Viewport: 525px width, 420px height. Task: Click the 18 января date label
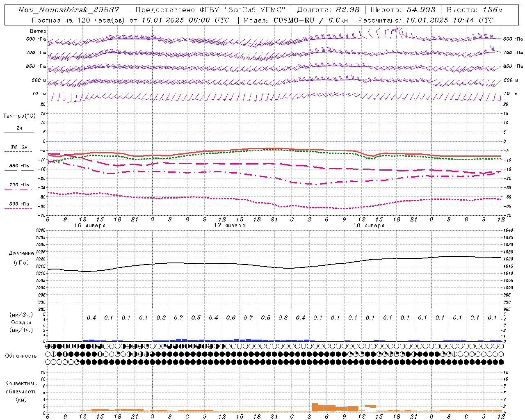pos(369,226)
